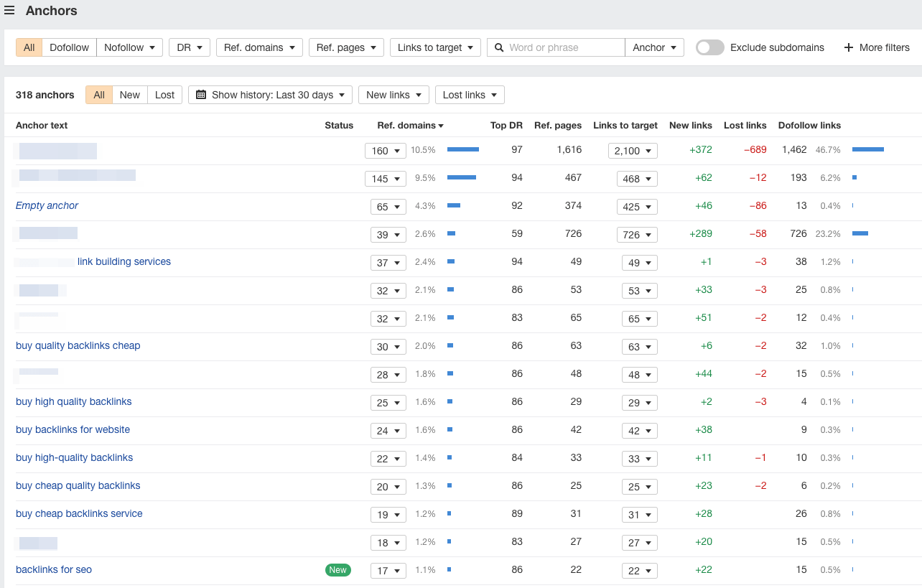Toggle Exclude subdomains switch
This screenshot has width=922, height=588.
coord(709,47)
